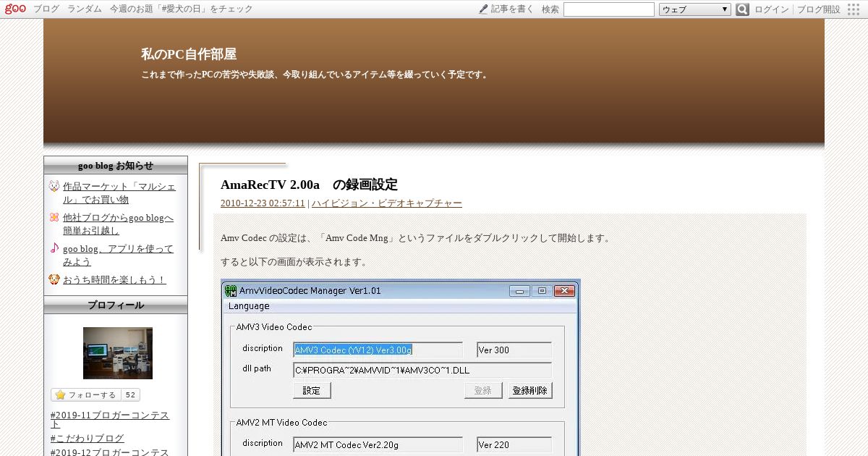Image resolution: width=868 pixels, height=456 pixels.
Task: Click AMV3 dll path field
Action: [x=422, y=371]
